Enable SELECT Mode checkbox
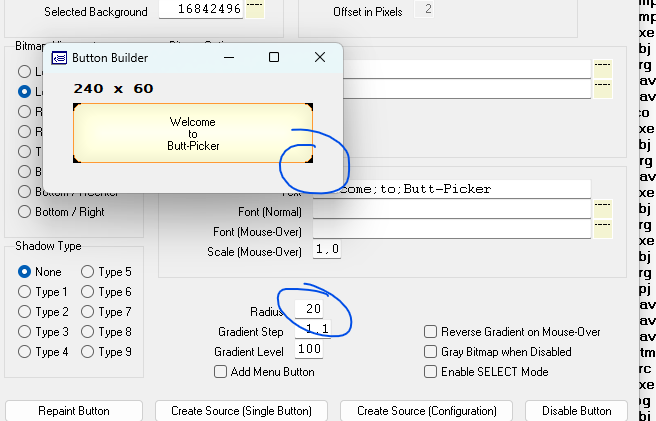The width and height of the screenshot is (656, 421). (431, 372)
